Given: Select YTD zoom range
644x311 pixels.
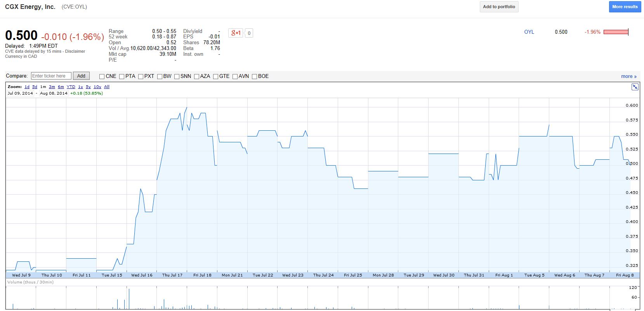Looking at the screenshot, I should 71,87.
